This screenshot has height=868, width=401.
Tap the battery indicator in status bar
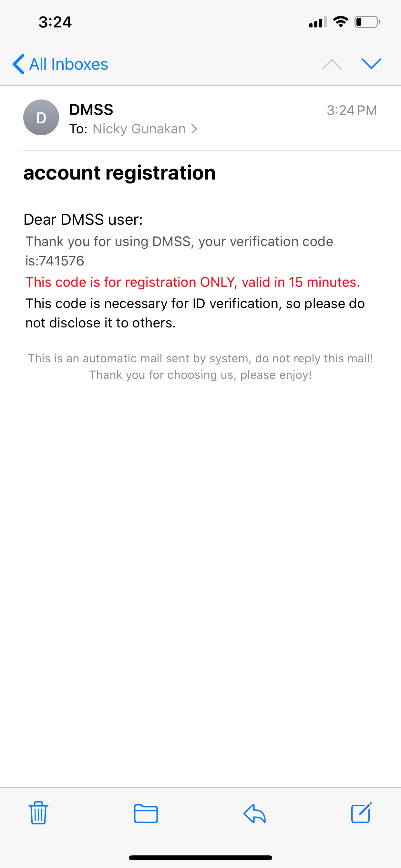click(367, 22)
